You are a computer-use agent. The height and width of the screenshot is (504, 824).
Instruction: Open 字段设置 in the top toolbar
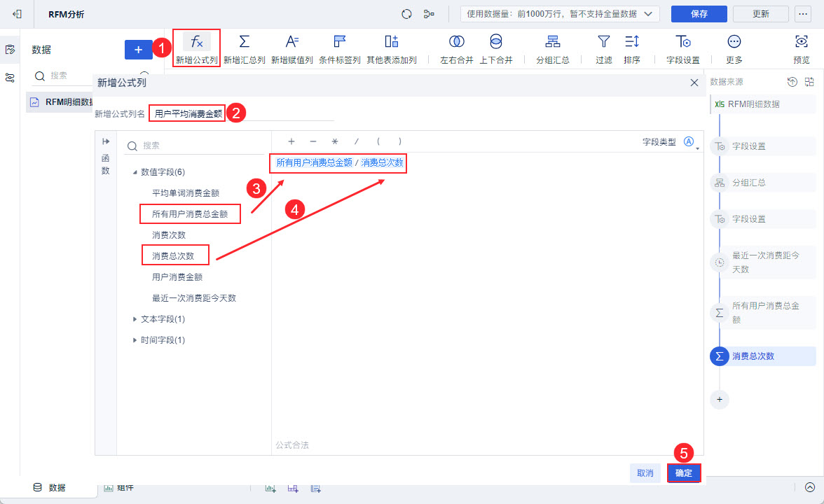point(682,41)
